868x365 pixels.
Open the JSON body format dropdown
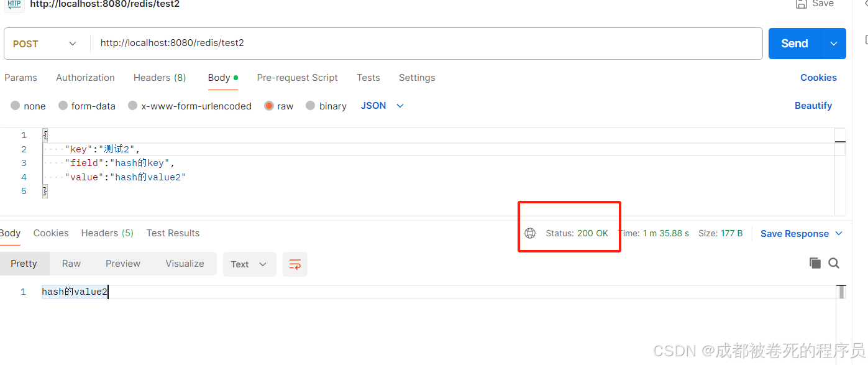[382, 106]
